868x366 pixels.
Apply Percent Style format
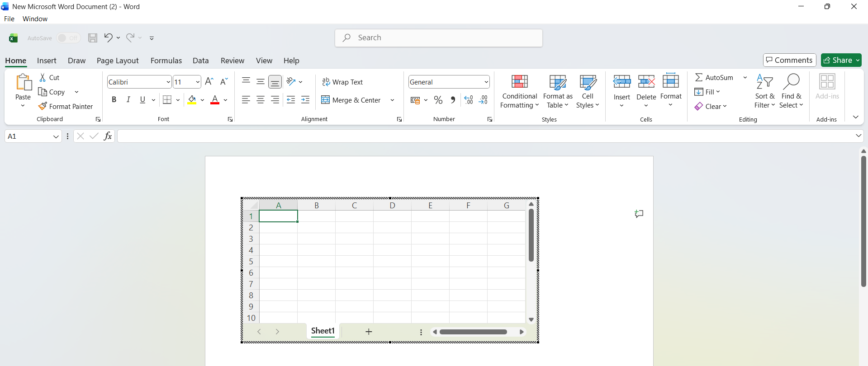[438, 100]
